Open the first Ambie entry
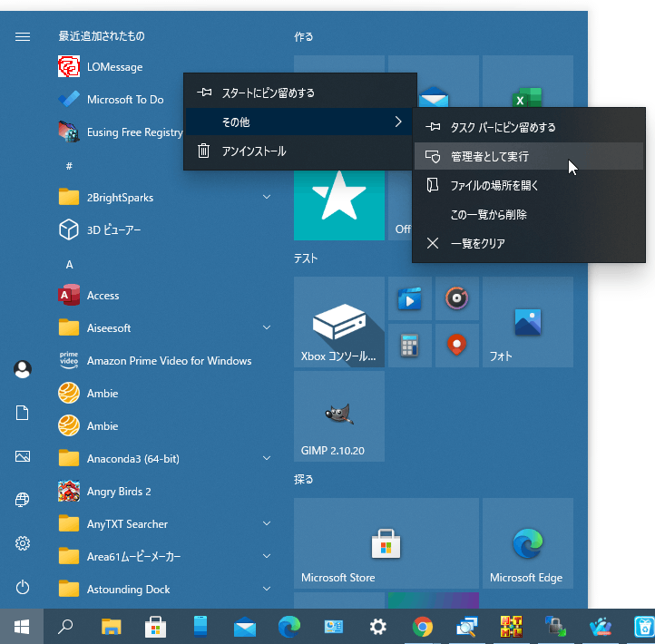The width and height of the screenshot is (655, 644). 165,393
